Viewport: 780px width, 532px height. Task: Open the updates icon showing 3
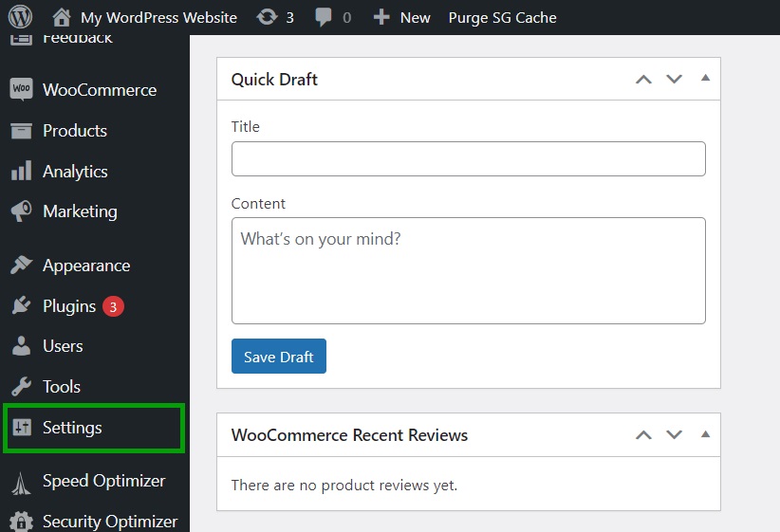(x=267, y=17)
